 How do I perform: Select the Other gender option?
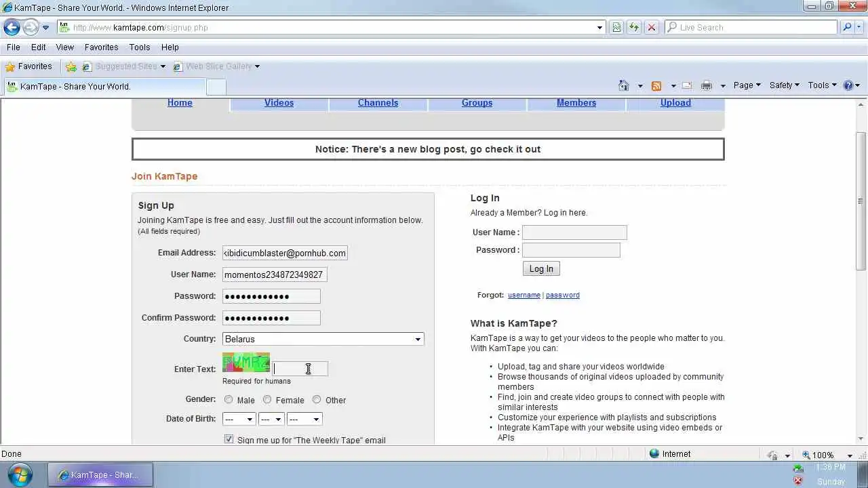pyautogui.click(x=317, y=400)
